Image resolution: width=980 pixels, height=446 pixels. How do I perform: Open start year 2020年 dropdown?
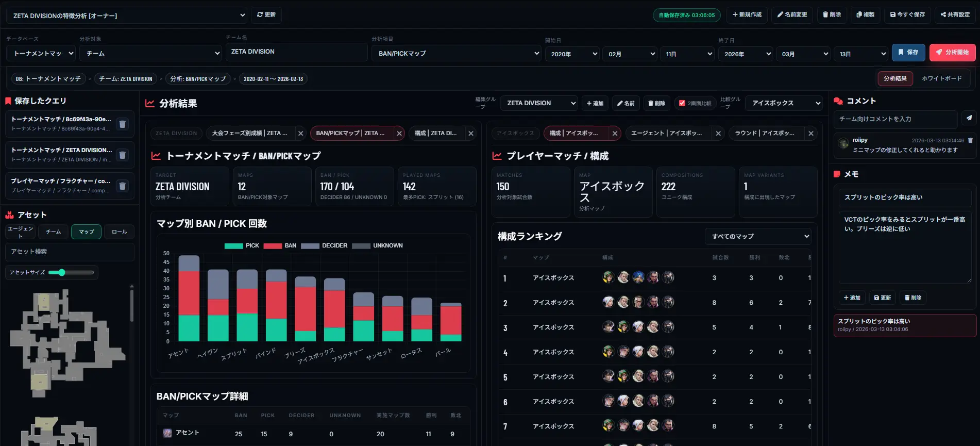point(572,54)
